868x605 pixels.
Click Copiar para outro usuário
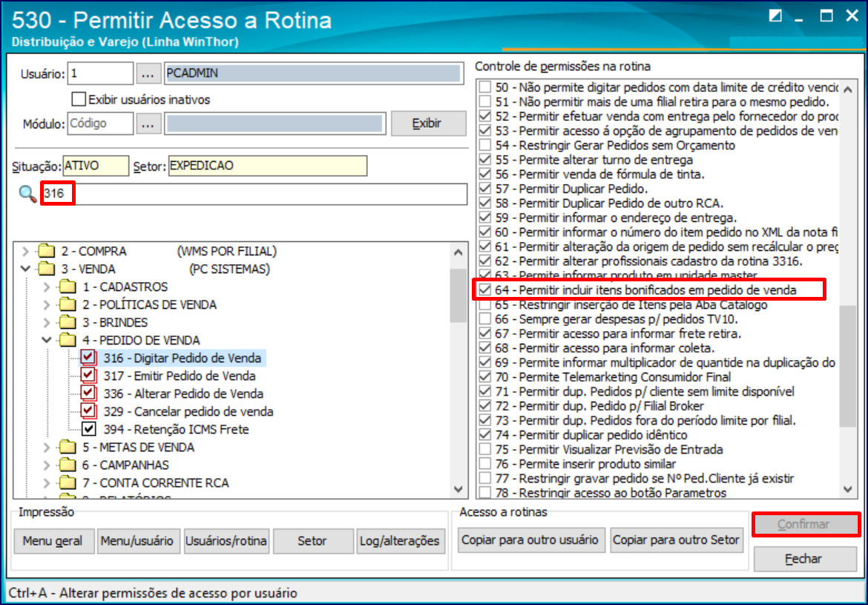pos(530,540)
